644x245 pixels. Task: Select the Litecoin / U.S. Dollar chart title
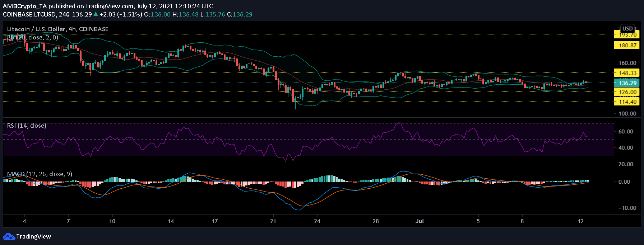(57, 29)
